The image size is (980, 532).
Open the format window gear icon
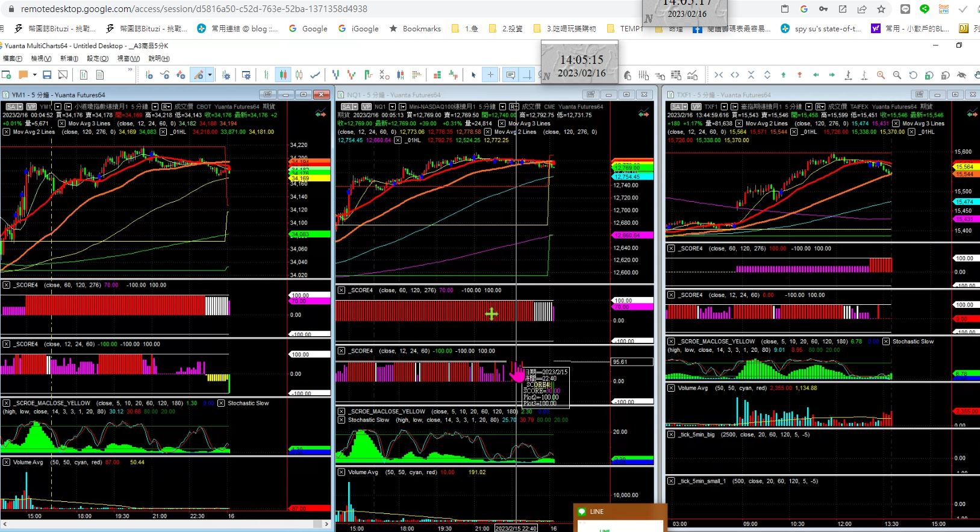(x=246, y=75)
